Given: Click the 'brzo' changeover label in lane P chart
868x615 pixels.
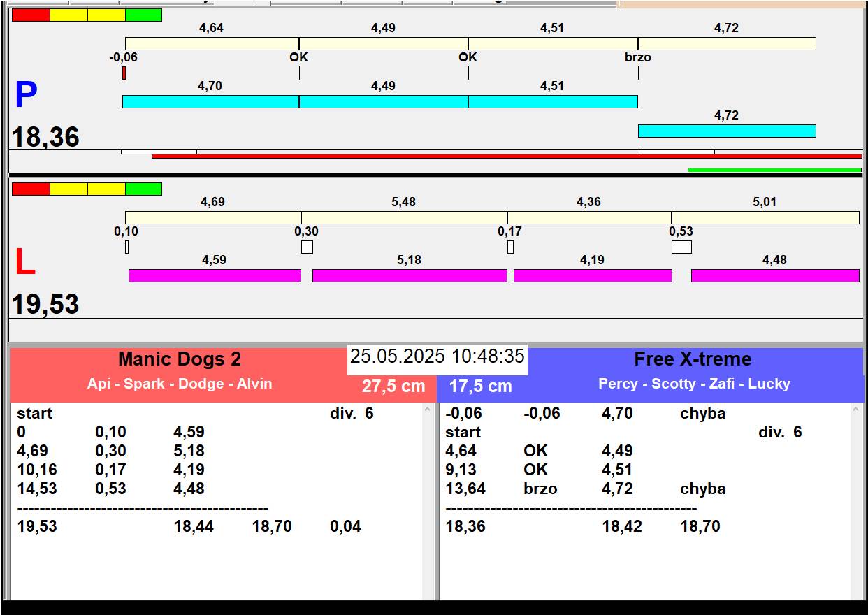Looking at the screenshot, I should point(637,57).
